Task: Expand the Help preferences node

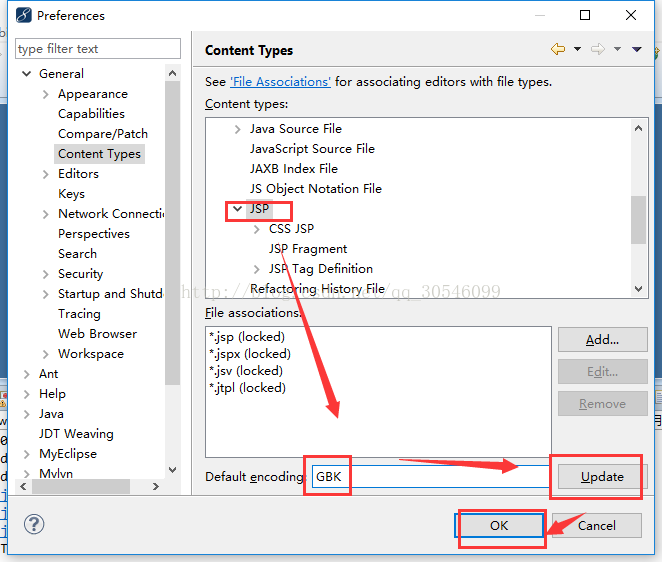Action: pyautogui.click(x=27, y=394)
